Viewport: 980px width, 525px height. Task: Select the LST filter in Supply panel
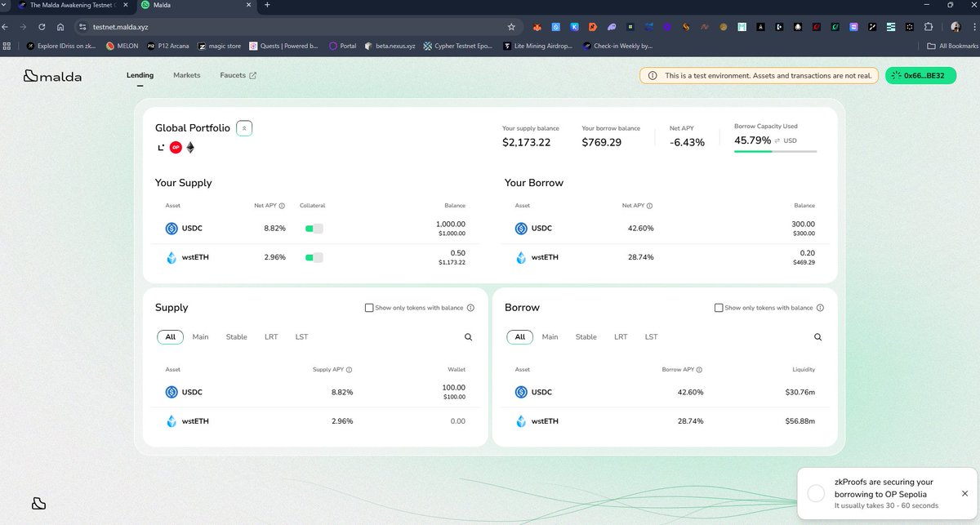301,337
